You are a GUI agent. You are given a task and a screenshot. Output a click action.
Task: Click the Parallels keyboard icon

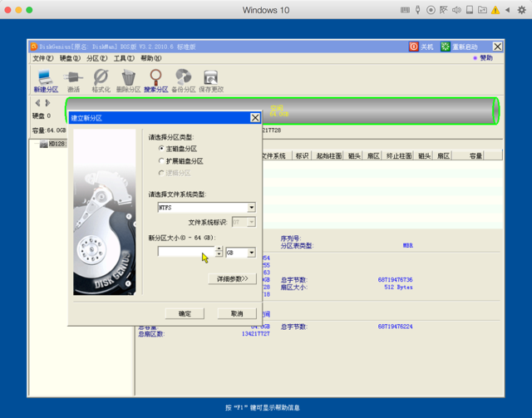pyautogui.click(x=405, y=10)
